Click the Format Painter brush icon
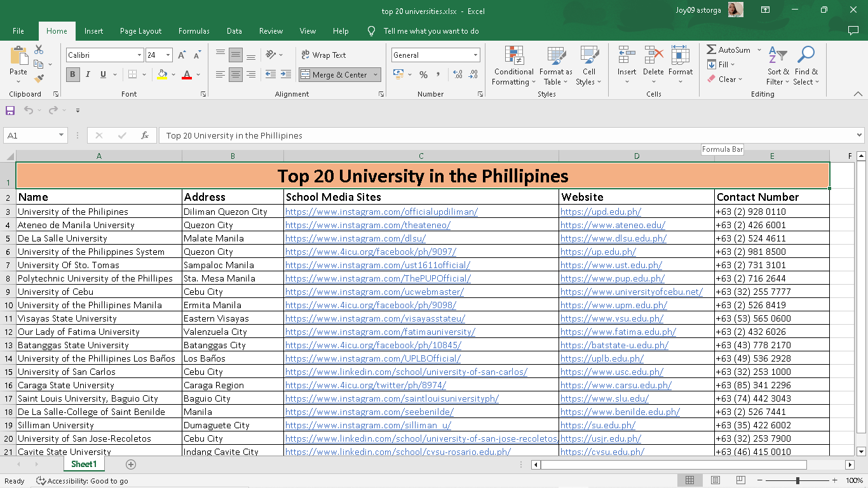The height and width of the screenshot is (488, 868). tap(39, 79)
